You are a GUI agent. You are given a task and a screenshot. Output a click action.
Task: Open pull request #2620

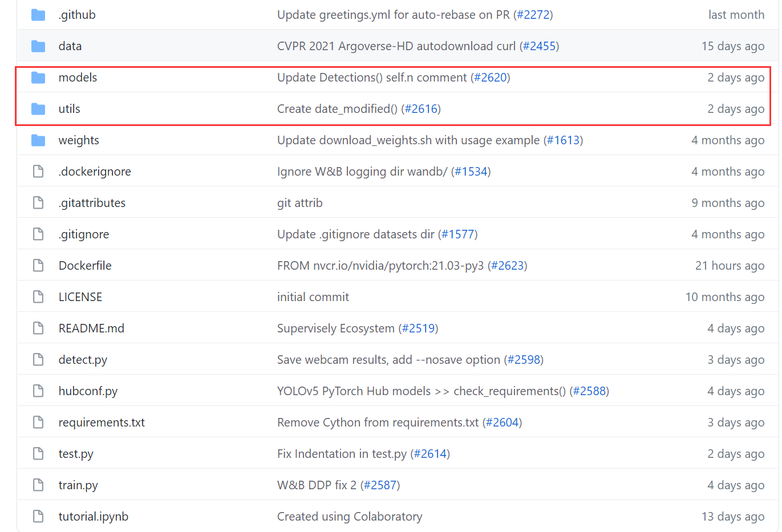491,77
